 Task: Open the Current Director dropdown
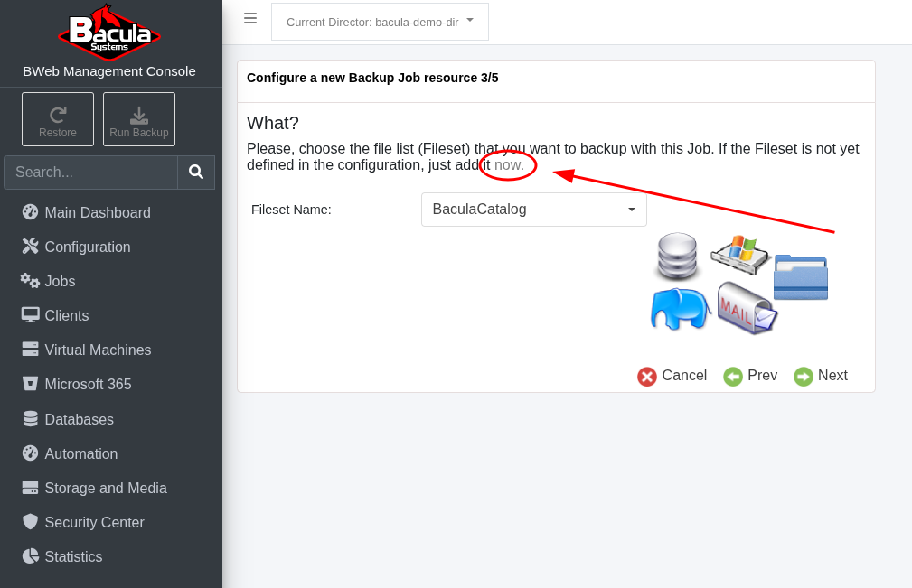click(380, 22)
